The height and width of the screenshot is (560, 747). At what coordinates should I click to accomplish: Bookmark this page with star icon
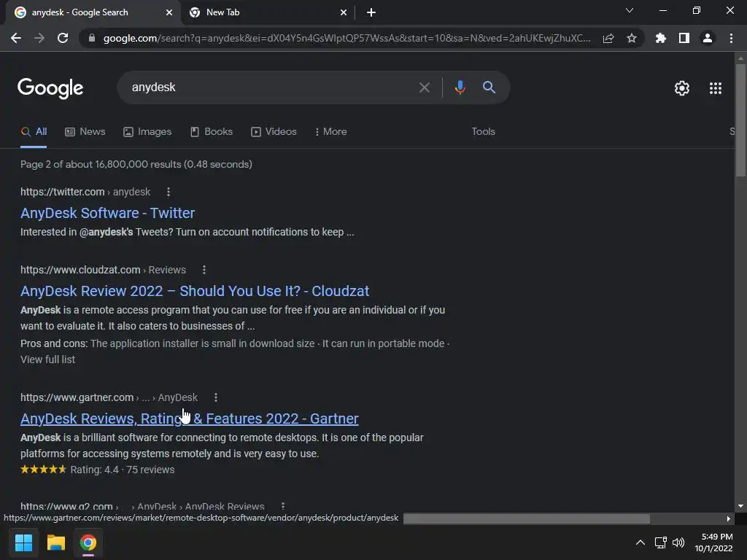632,38
